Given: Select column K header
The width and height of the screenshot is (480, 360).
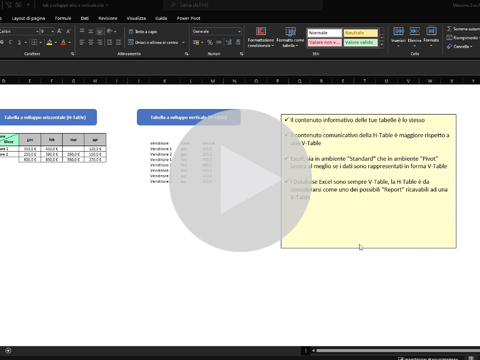Looking at the screenshot, I should (x=165, y=81).
